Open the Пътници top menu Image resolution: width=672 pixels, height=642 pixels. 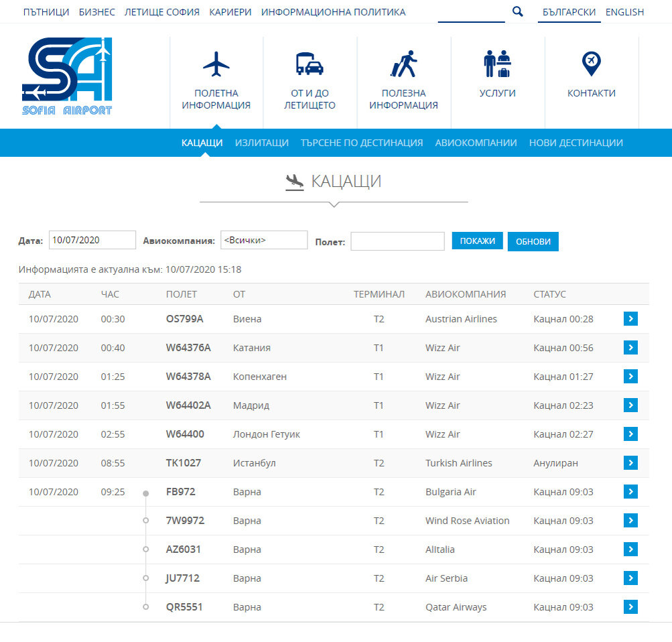46,12
